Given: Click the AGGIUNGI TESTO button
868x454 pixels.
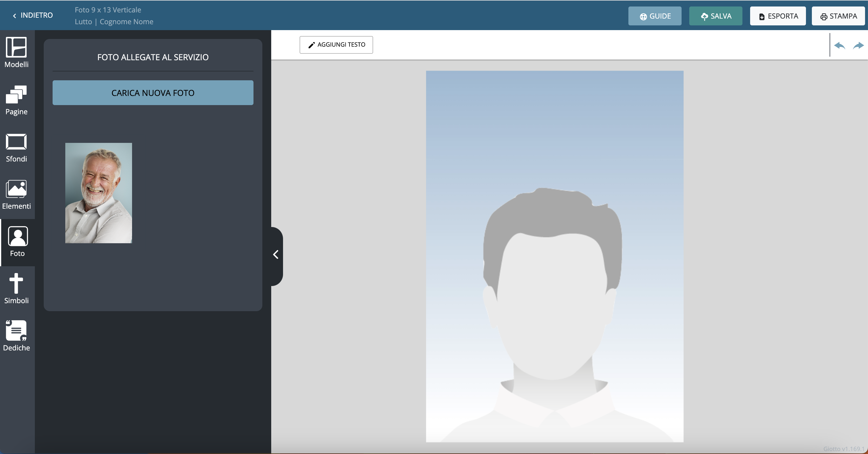Looking at the screenshot, I should (336, 45).
